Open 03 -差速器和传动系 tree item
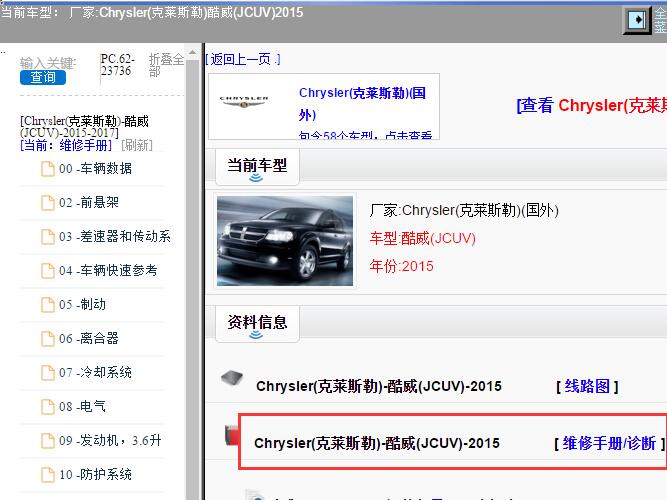Viewport: 667px width, 500px height. tap(115, 237)
